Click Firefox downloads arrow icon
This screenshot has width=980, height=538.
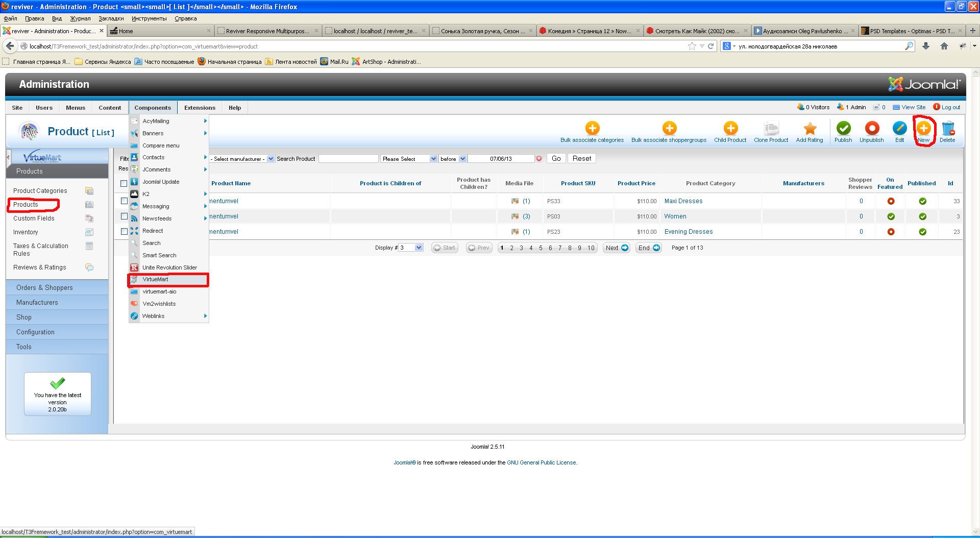tap(926, 46)
